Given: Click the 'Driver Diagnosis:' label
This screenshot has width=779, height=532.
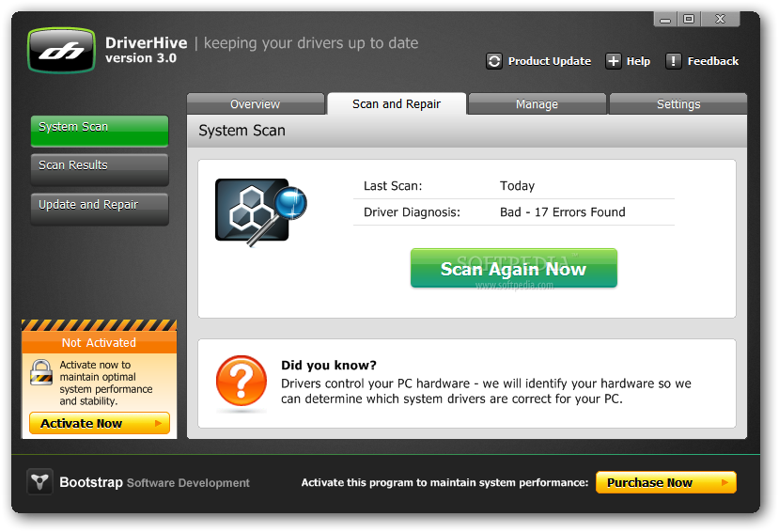Looking at the screenshot, I should pyautogui.click(x=412, y=212).
